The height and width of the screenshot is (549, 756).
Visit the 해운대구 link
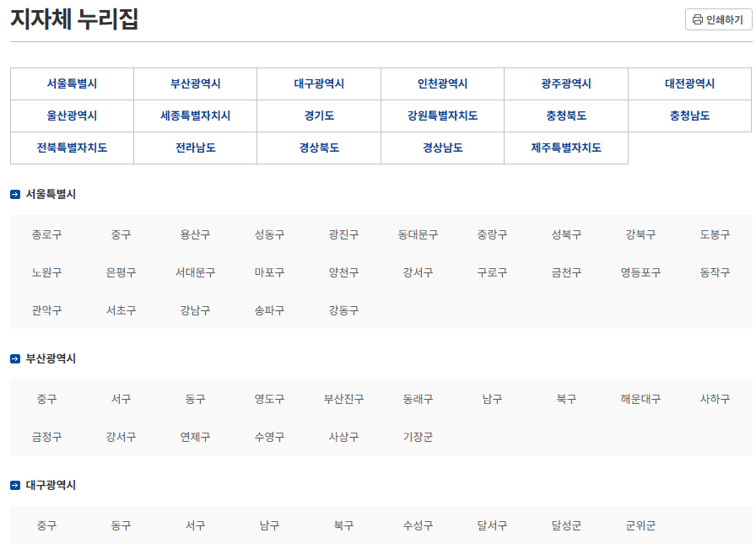[x=640, y=399]
